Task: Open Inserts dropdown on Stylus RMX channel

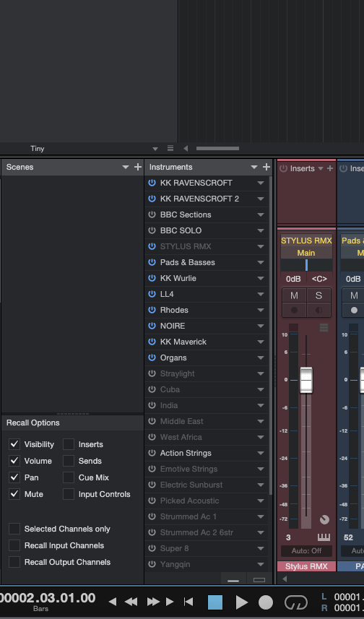Action: pos(321,168)
